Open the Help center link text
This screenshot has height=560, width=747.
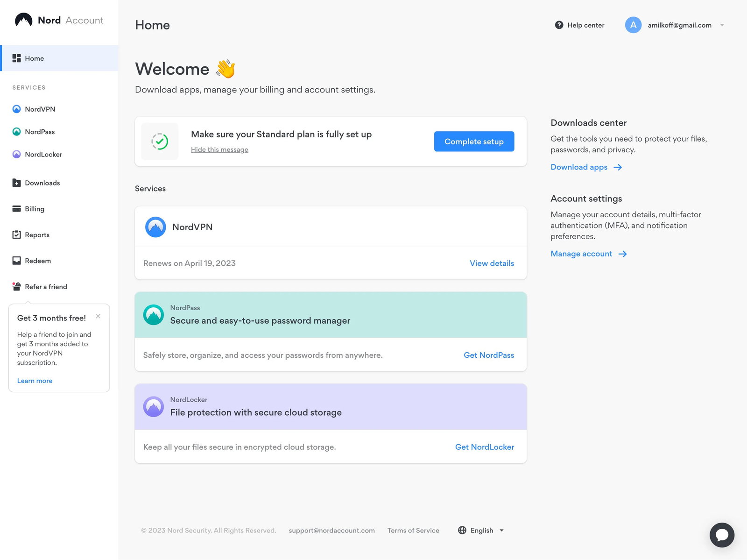[x=585, y=25]
